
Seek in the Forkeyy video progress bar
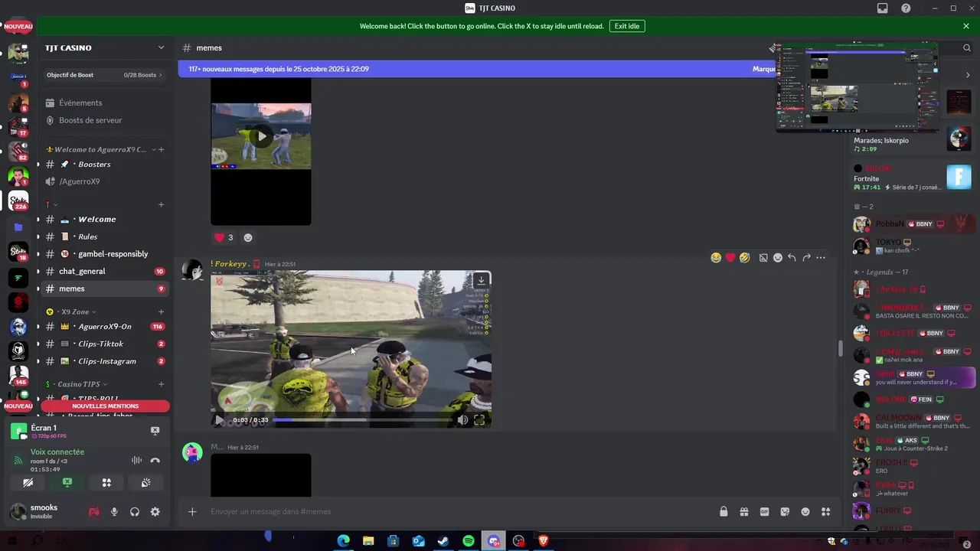(362, 420)
